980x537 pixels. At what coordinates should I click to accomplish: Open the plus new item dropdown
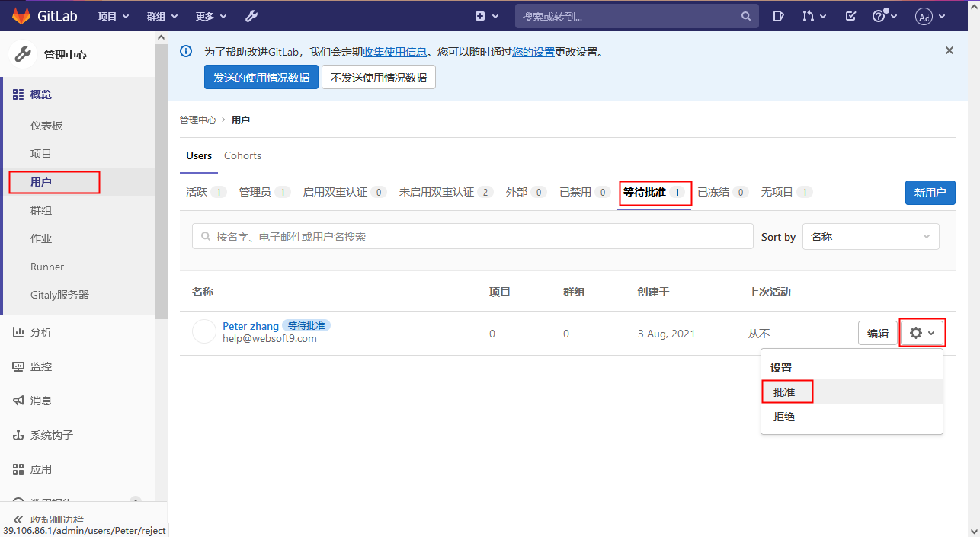[x=487, y=16]
